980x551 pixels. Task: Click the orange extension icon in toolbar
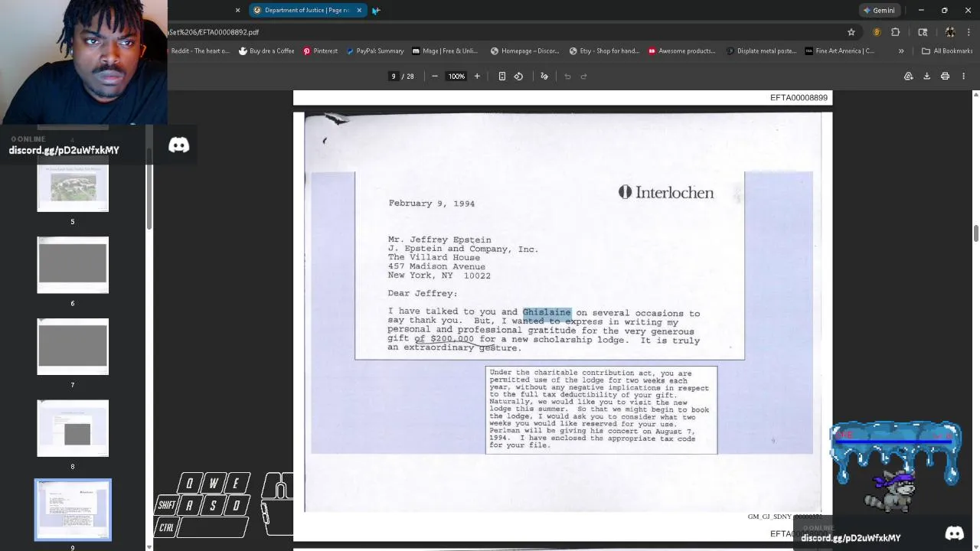877,32
